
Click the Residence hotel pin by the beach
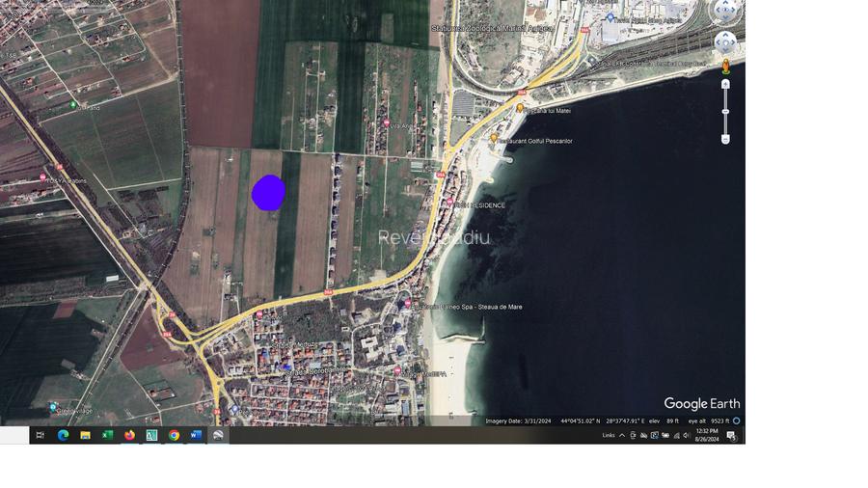[448, 204]
